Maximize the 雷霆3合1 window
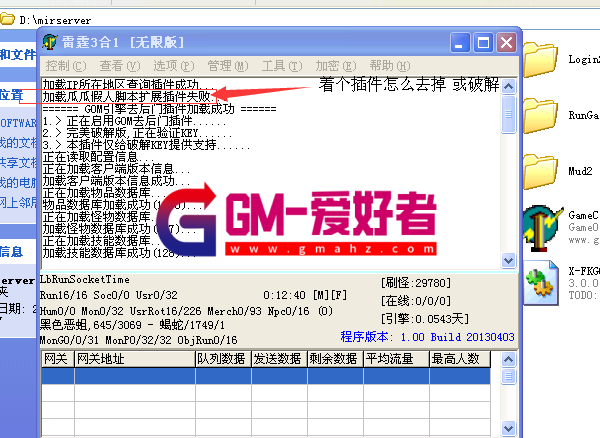 click(483, 42)
